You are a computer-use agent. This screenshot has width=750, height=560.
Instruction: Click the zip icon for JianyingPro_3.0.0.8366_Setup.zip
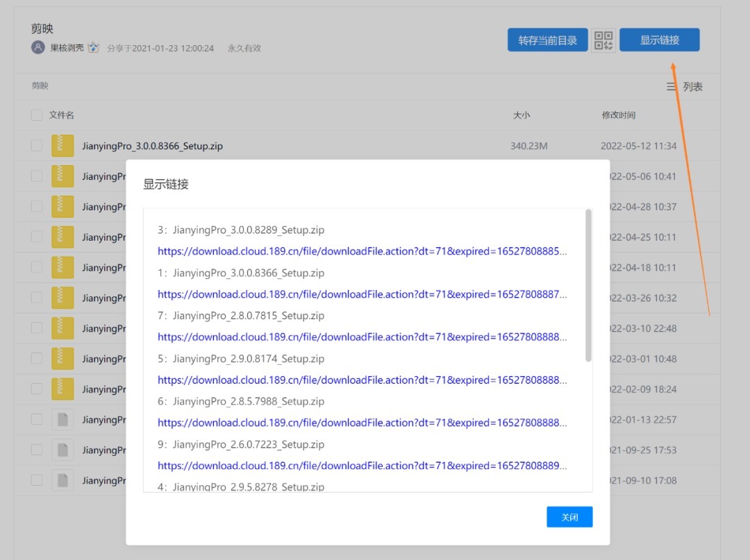pyautogui.click(x=62, y=146)
